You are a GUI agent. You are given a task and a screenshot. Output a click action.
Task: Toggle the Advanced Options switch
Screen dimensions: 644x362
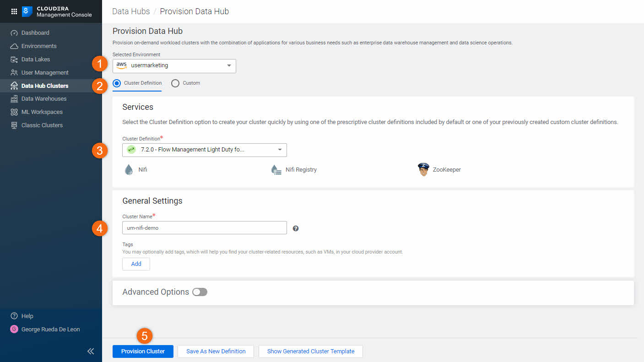click(200, 292)
